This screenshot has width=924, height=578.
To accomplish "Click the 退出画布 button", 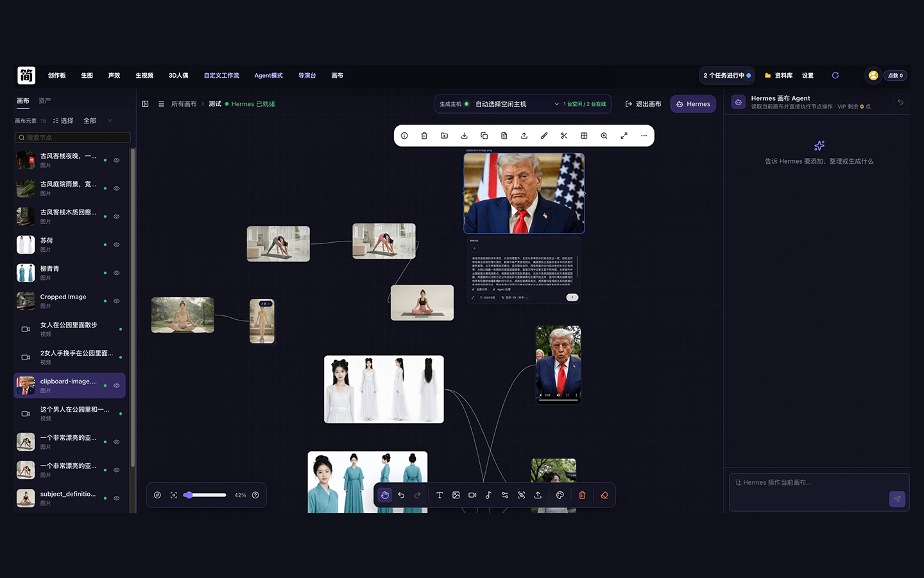I will (643, 104).
